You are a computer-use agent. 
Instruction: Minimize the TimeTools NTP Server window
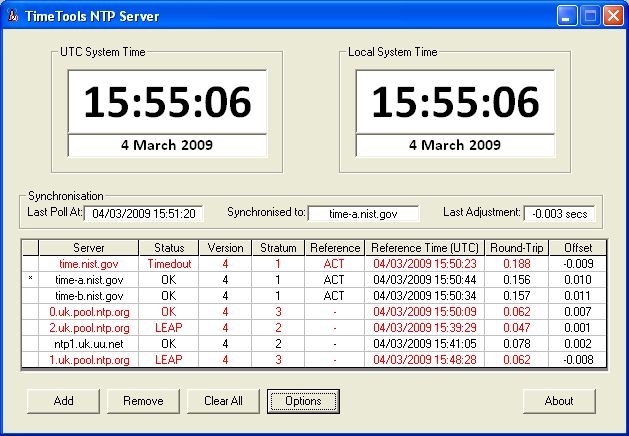click(x=566, y=16)
